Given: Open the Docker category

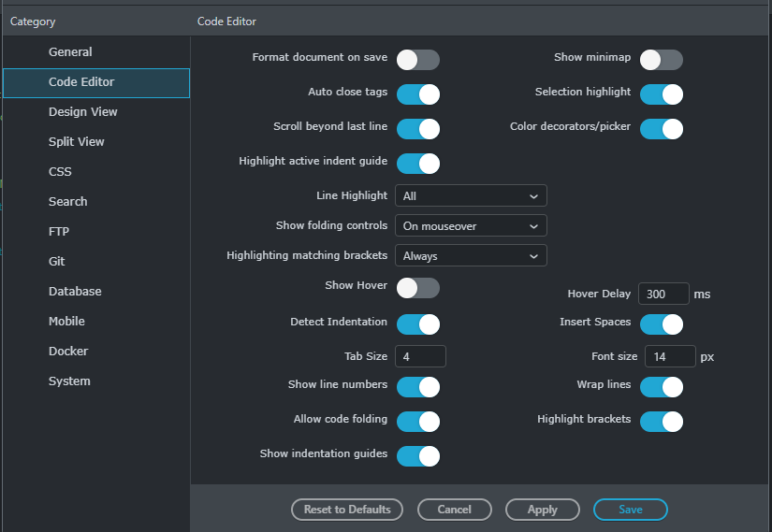Looking at the screenshot, I should tap(96, 352).
